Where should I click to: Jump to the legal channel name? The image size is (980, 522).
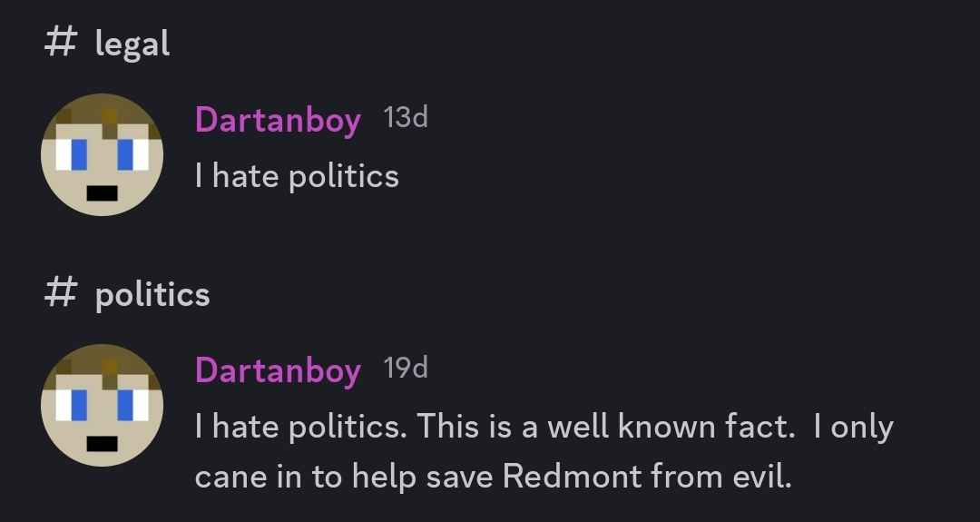132,44
